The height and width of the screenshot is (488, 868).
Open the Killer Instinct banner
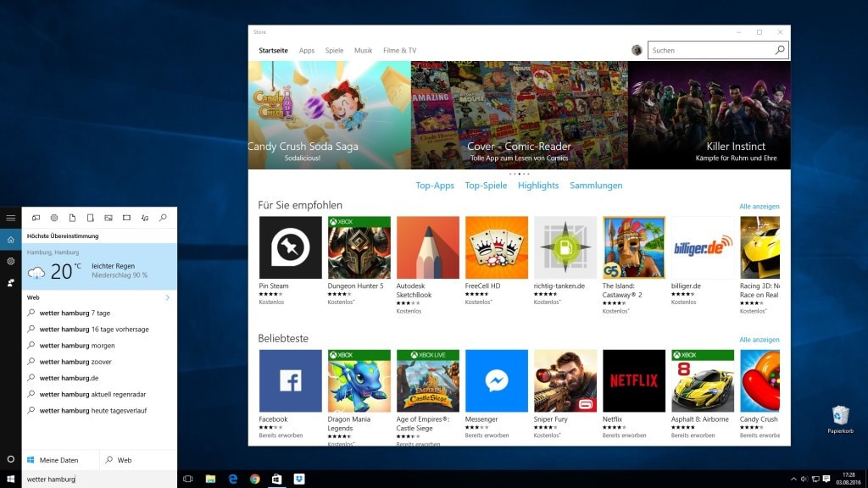[709, 115]
